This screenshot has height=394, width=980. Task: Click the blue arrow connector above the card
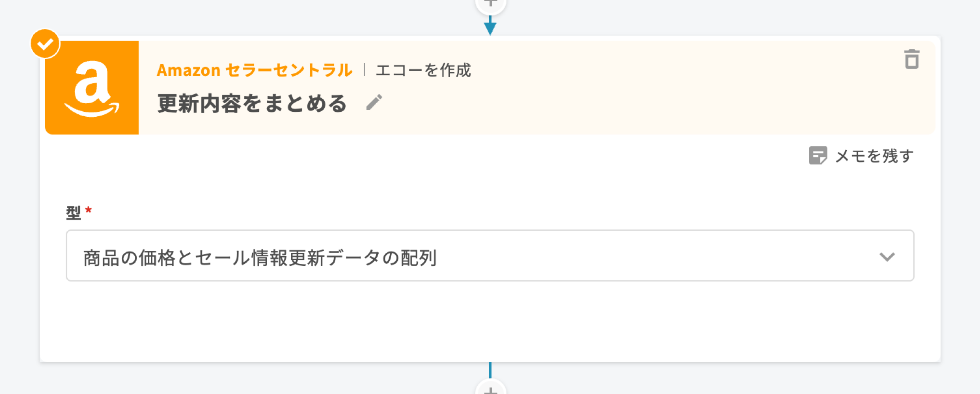(x=490, y=27)
